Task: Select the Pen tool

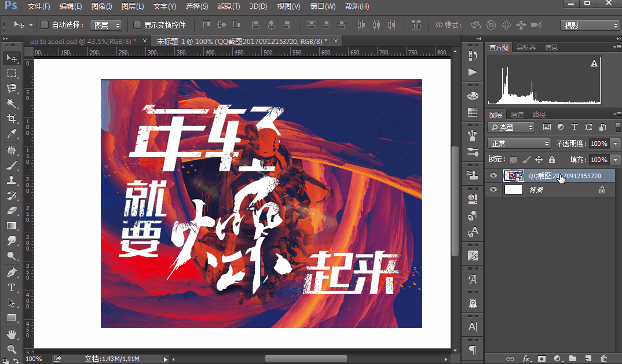Action: (12, 273)
